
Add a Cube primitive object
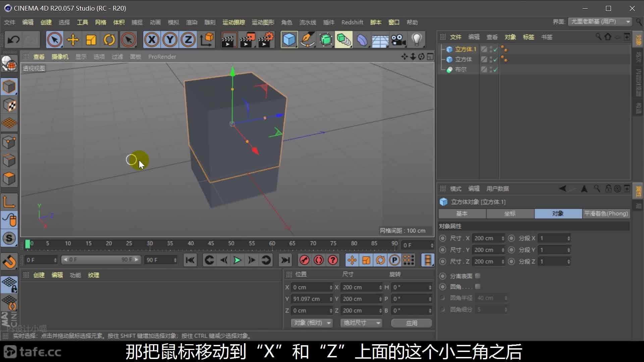pyautogui.click(x=289, y=40)
